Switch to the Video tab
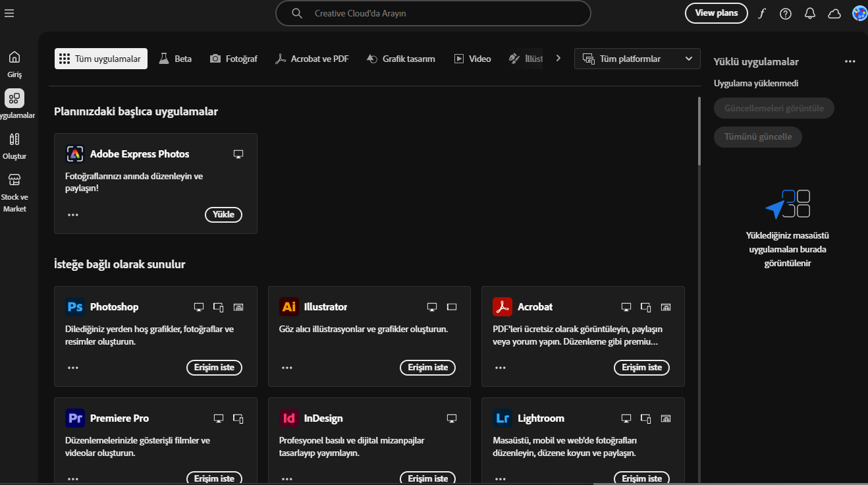Viewport: 868px width, 485px height. [x=472, y=59]
